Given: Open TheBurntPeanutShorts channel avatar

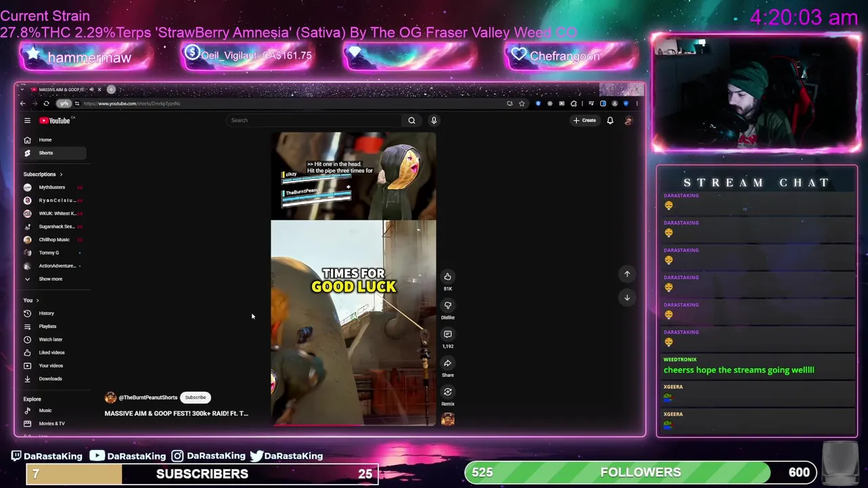Looking at the screenshot, I should [111, 398].
